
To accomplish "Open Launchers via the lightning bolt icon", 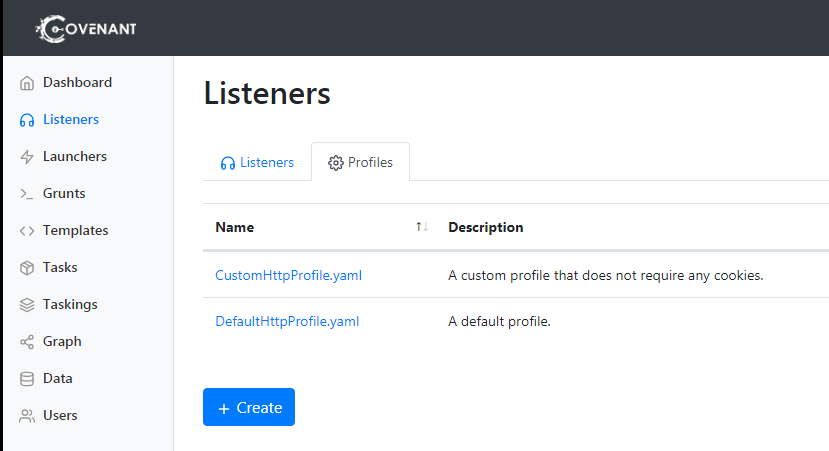I will click(27, 157).
